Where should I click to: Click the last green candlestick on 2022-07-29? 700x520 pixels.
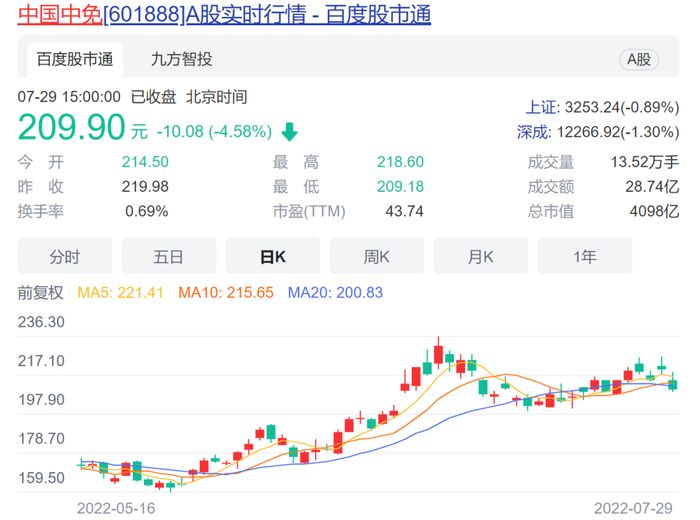click(x=673, y=384)
